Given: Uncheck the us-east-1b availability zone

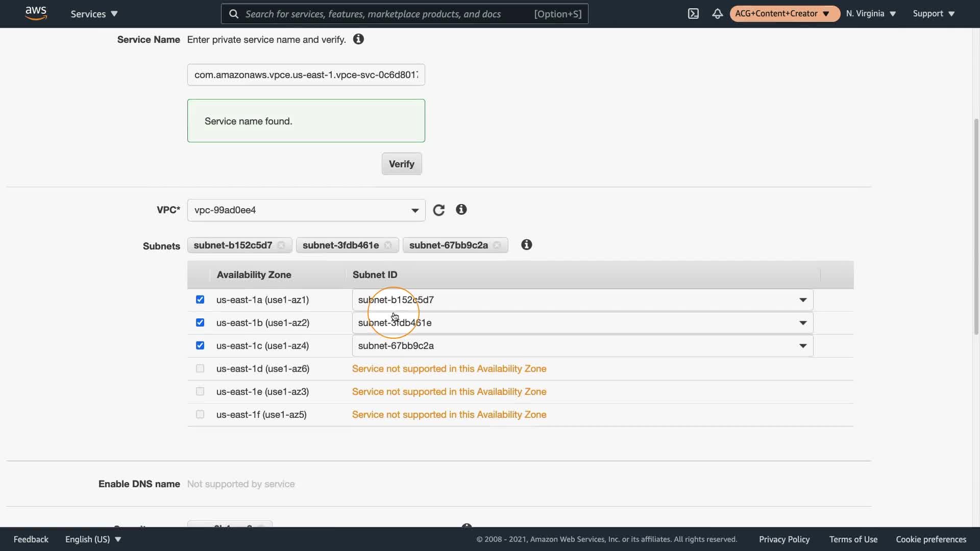Looking at the screenshot, I should click(x=200, y=322).
